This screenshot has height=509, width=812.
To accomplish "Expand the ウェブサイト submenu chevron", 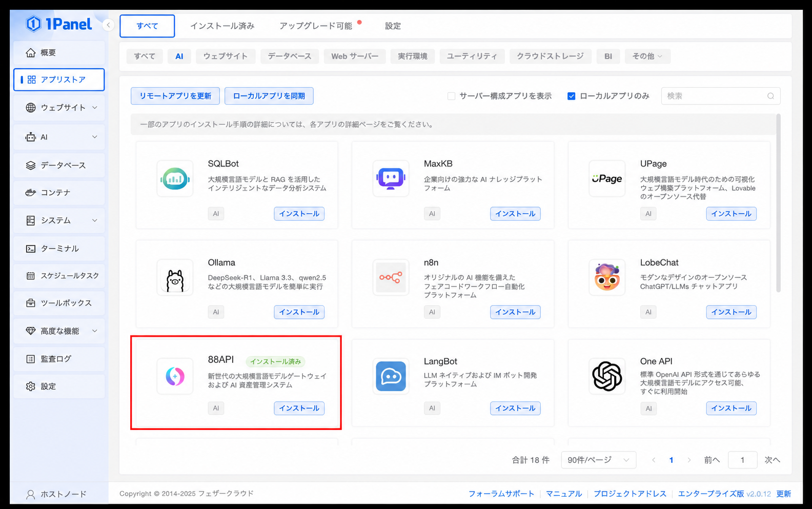I will 95,108.
